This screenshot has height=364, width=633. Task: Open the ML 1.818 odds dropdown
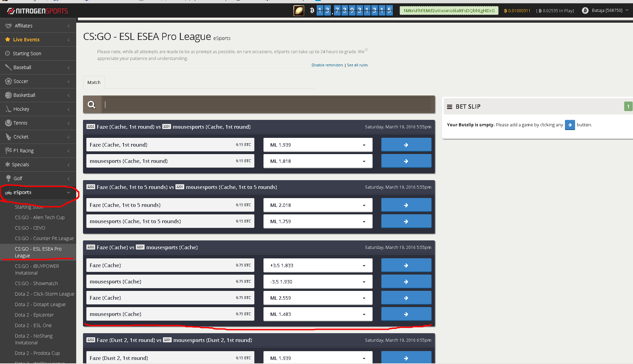click(x=318, y=161)
